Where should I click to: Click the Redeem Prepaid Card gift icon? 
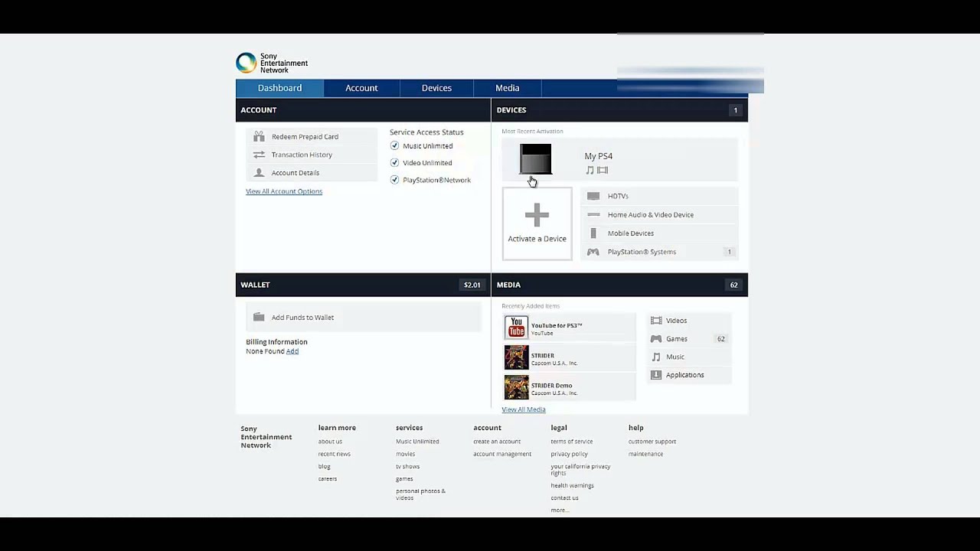259,136
